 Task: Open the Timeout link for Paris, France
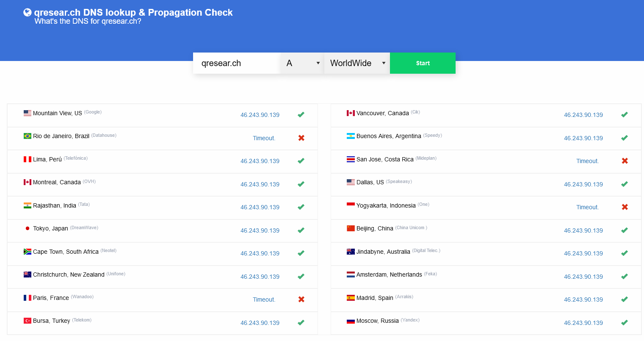pyautogui.click(x=264, y=299)
